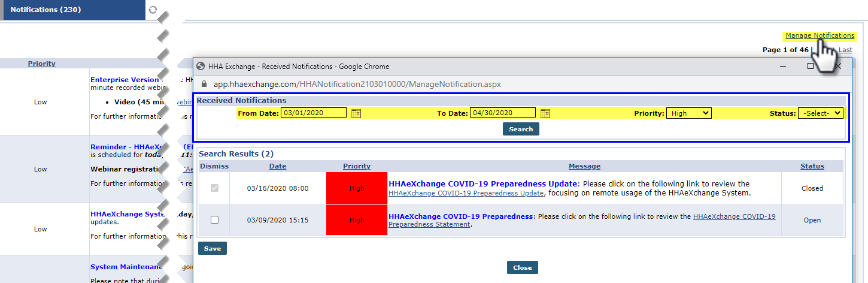Switch to the Notifications (230) tab
The image size is (868, 283).
pos(45,10)
